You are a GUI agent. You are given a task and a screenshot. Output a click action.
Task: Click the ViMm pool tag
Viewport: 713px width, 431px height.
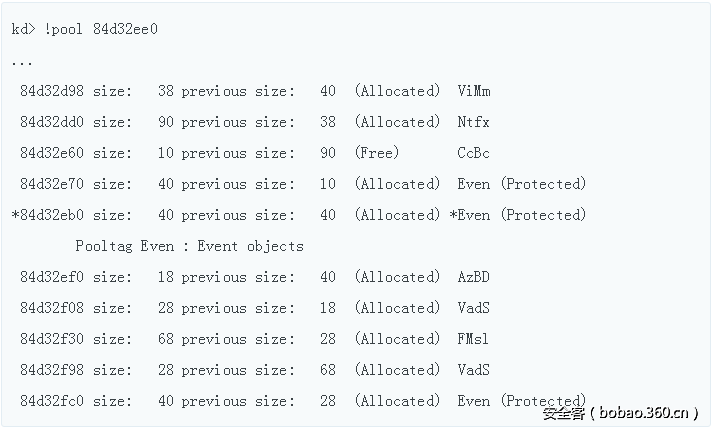coord(474,91)
